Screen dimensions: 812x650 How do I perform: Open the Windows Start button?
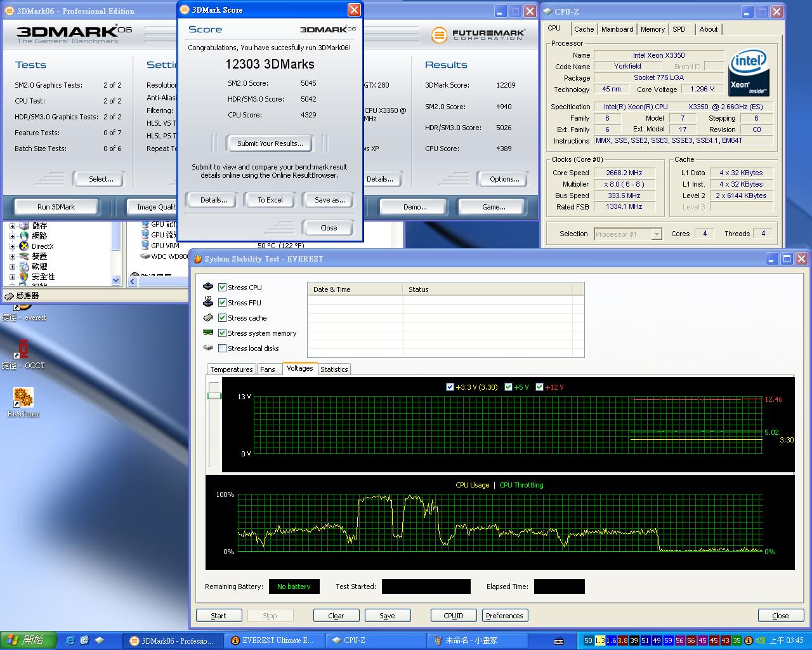point(29,640)
